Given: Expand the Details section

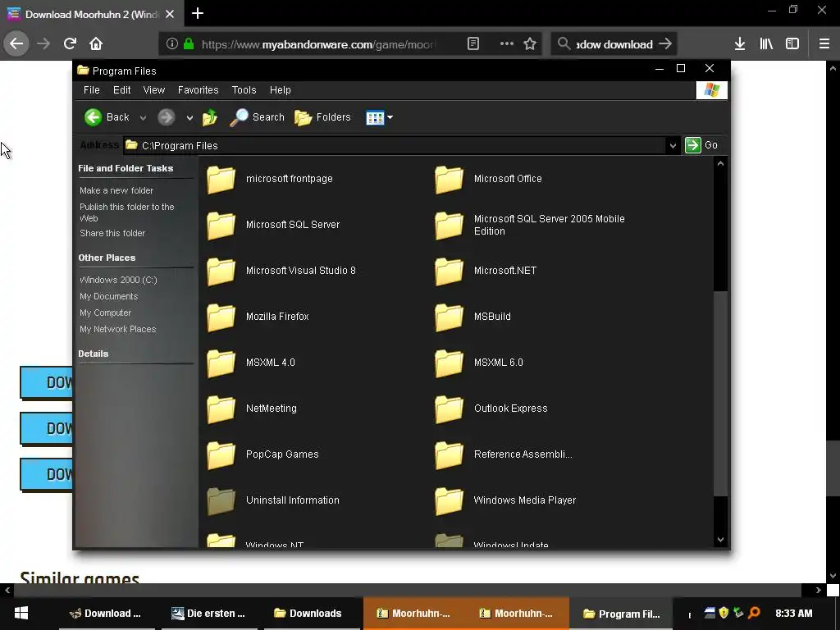Looking at the screenshot, I should [94, 354].
